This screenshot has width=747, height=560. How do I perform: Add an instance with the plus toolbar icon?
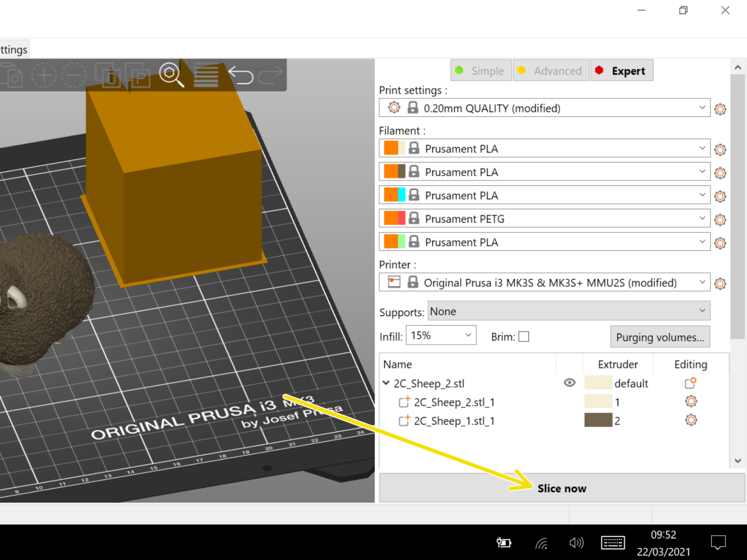coord(44,74)
